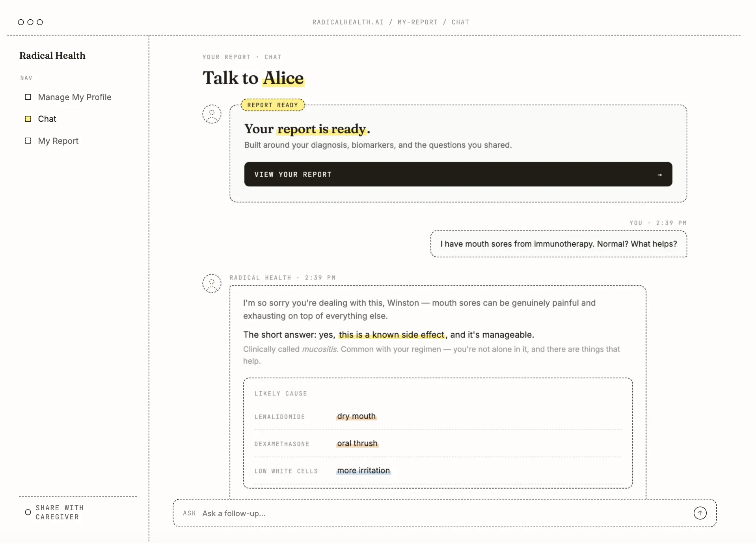Click highlighted 'this is a known side effect'
Viewport: 756px width, 543px height.
pyautogui.click(x=391, y=335)
